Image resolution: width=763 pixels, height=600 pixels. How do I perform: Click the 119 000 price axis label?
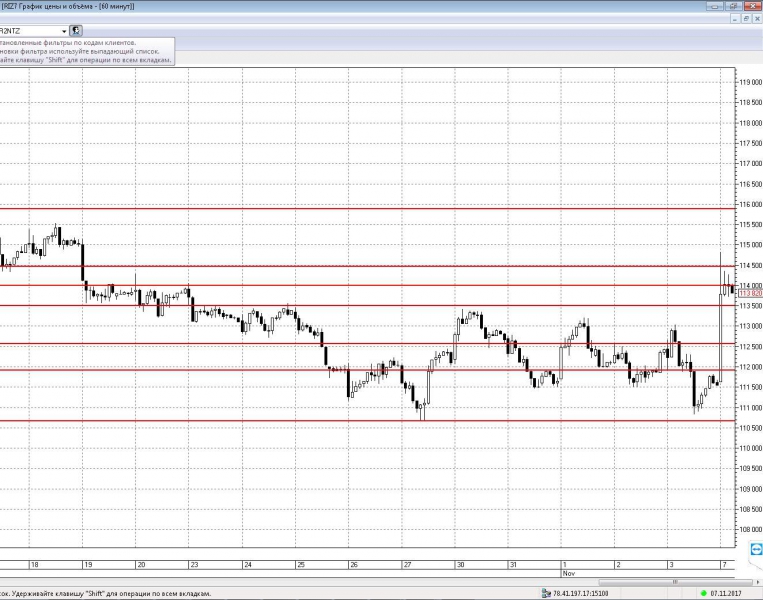[751, 82]
